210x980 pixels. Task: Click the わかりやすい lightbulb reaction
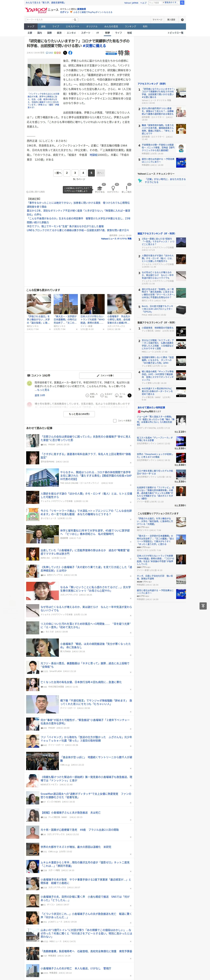pyautogui.click(x=113, y=189)
